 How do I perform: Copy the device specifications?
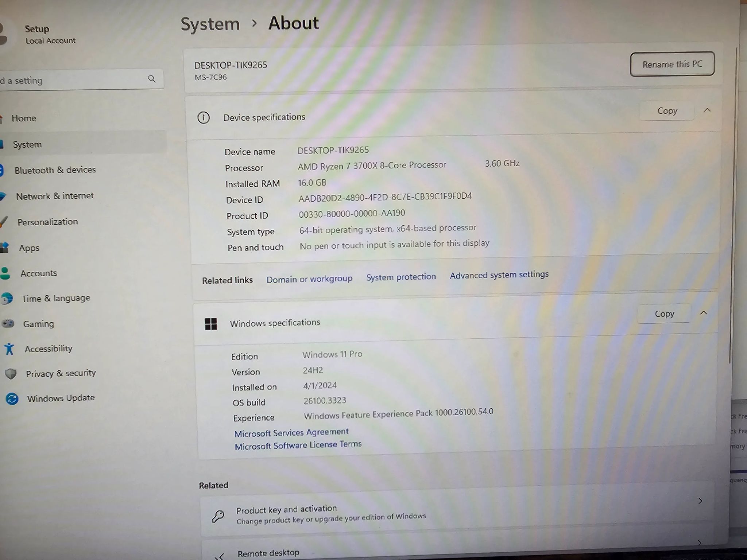(x=667, y=110)
